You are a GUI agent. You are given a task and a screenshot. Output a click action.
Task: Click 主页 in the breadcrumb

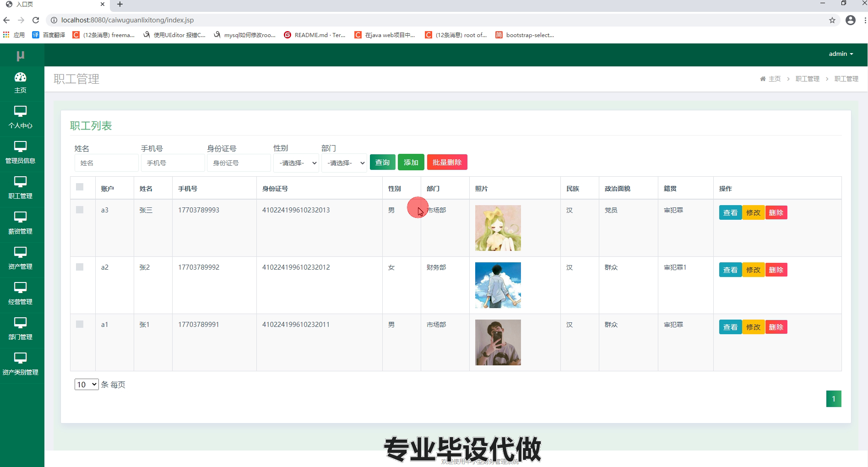774,79
